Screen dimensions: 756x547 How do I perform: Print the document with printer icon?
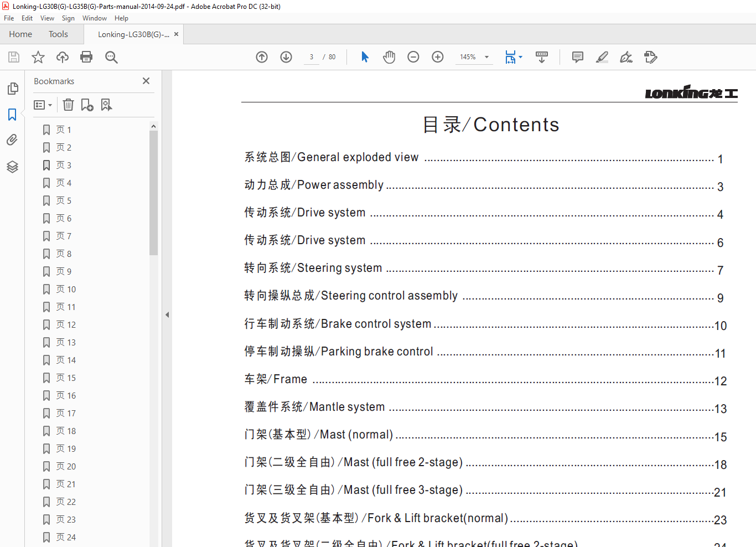coord(86,57)
